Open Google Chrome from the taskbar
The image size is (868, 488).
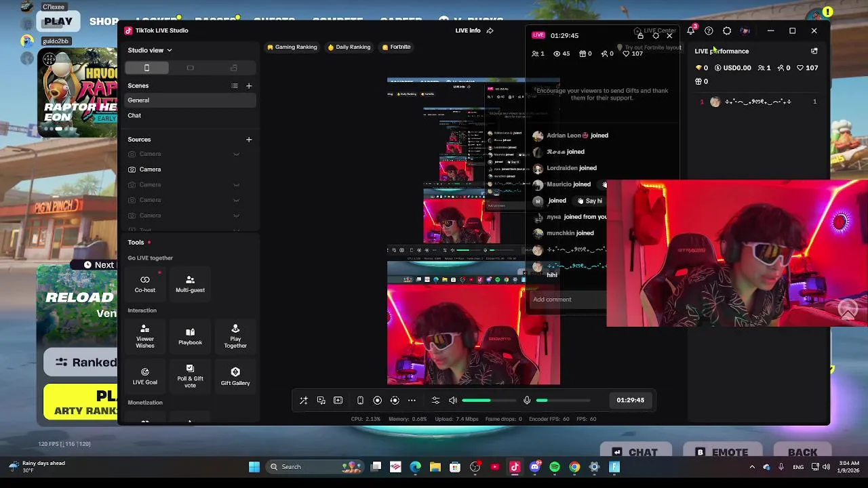click(574, 467)
